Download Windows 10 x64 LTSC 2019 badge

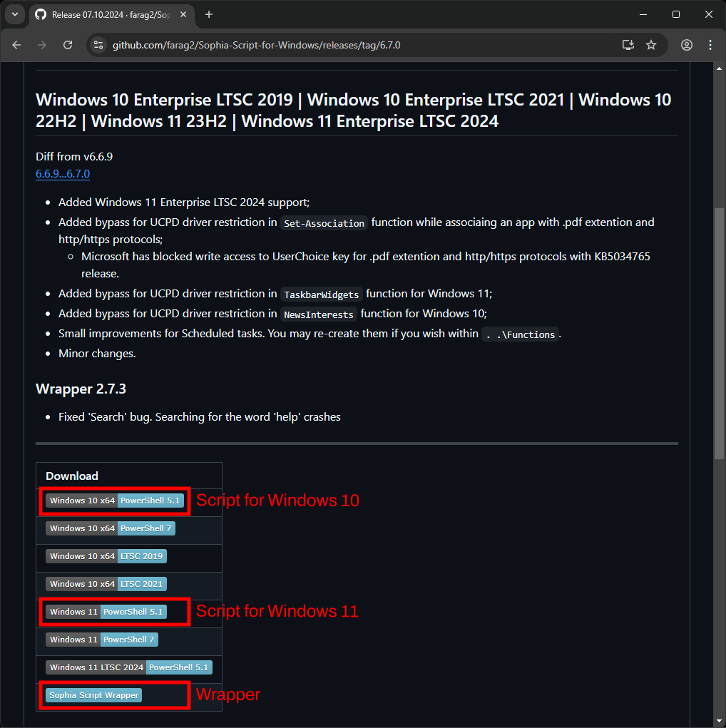(x=106, y=556)
